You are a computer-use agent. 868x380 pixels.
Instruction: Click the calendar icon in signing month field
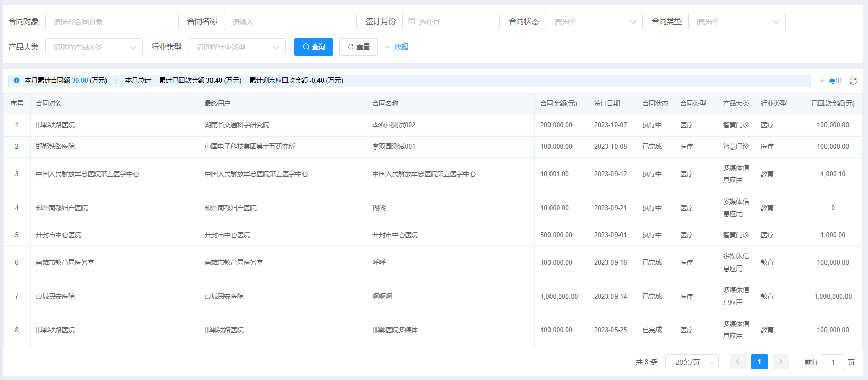point(412,21)
